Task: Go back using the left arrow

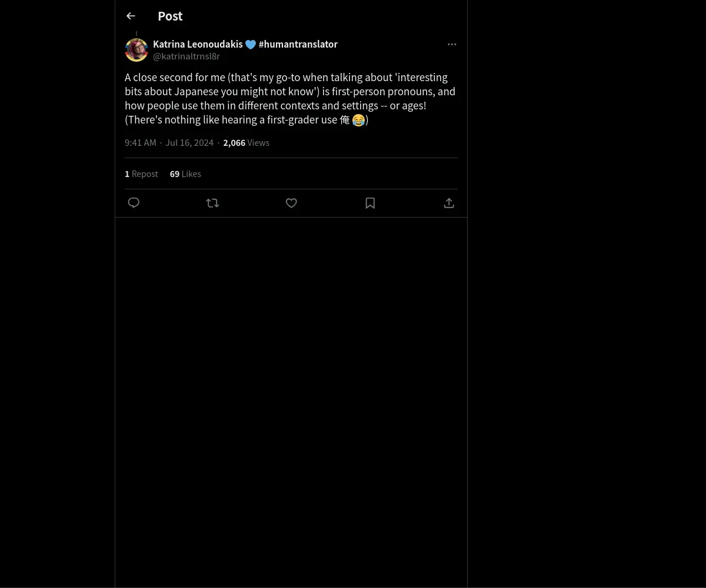Action: coord(131,16)
